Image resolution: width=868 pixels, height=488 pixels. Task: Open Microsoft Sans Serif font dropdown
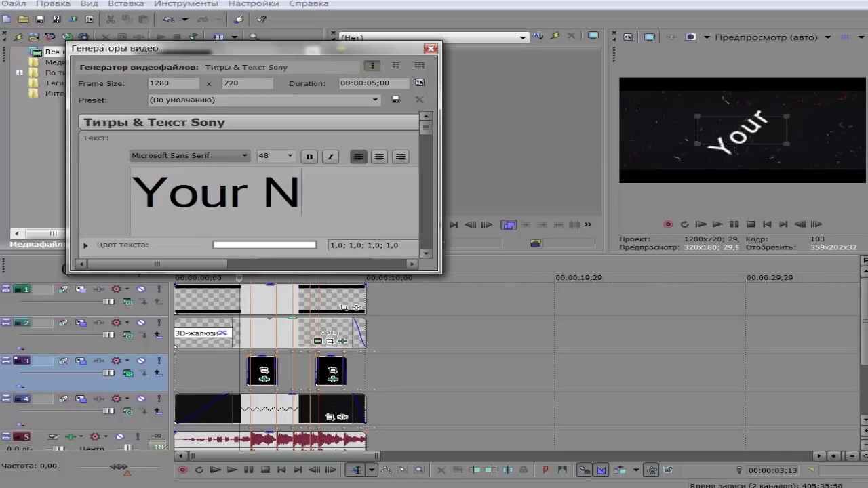tap(245, 156)
